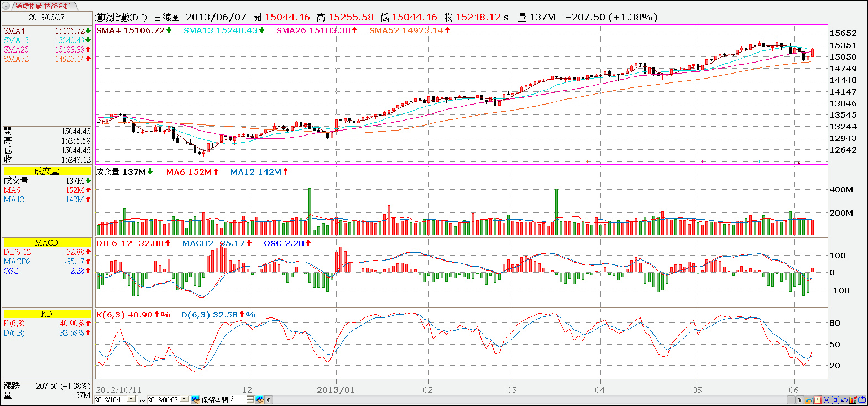868x406 pixels.
Task: Open the line chart type icon in bottom toolbar
Action: pos(809,400)
